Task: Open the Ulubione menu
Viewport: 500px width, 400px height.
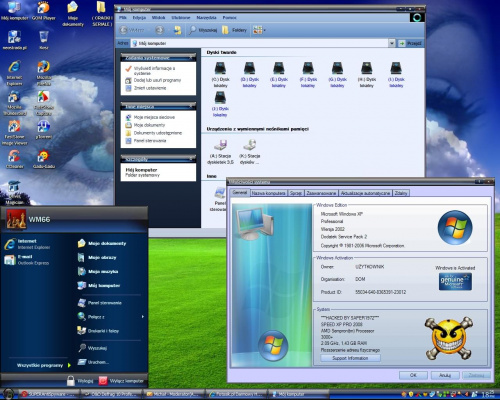Action: pyautogui.click(x=181, y=18)
